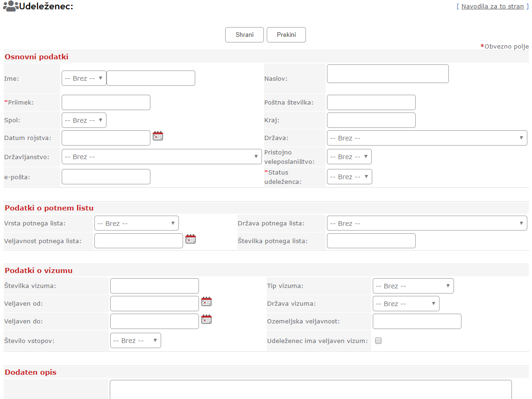Expand the Spol dropdown
The height and width of the screenshot is (399, 532).
(84, 120)
